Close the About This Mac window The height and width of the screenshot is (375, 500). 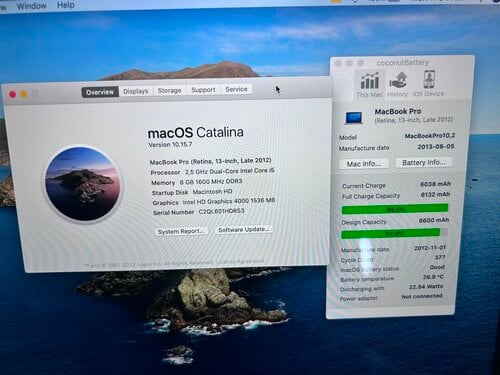(x=13, y=95)
